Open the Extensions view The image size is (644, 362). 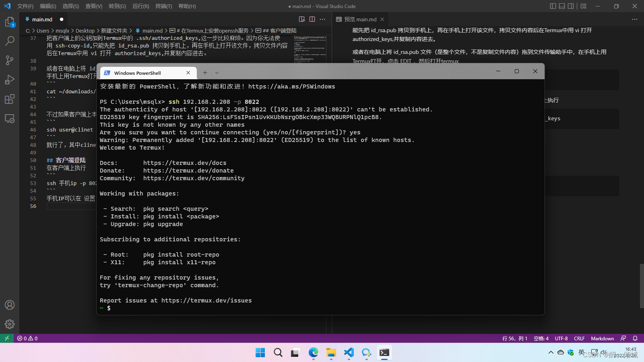(x=10, y=99)
